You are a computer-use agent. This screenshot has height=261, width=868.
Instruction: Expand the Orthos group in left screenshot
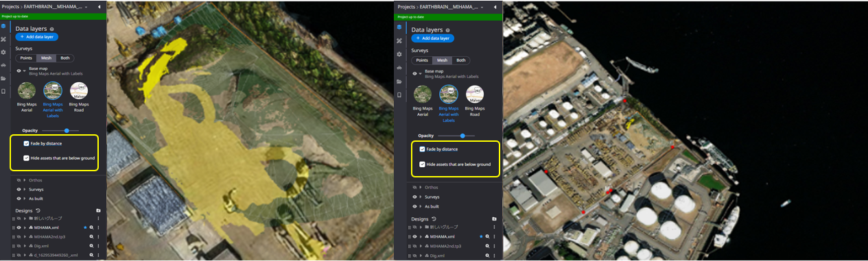pos(25,180)
